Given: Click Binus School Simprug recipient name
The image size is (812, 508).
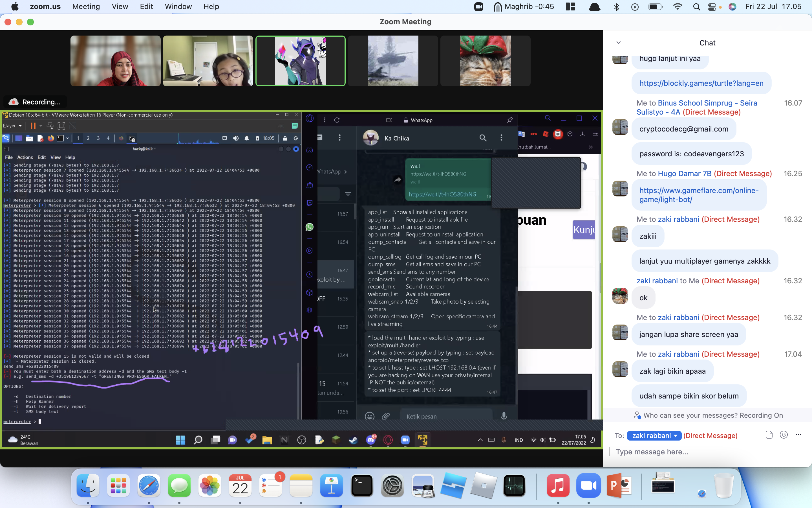Looking at the screenshot, I should tap(697, 108).
